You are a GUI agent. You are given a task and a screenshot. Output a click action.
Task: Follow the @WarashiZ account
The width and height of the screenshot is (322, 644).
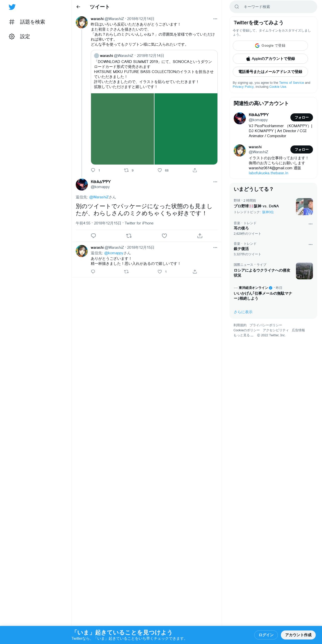pos(302,149)
